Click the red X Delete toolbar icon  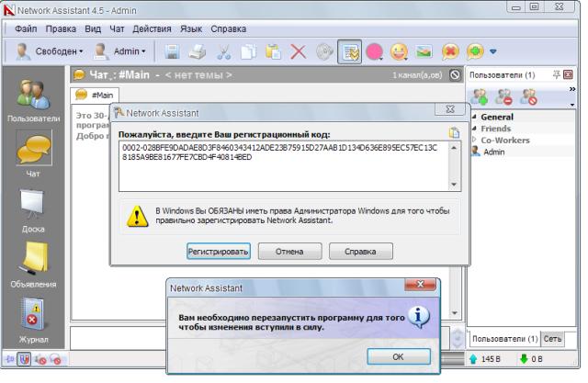pyautogui.click(x=299, y=51)
